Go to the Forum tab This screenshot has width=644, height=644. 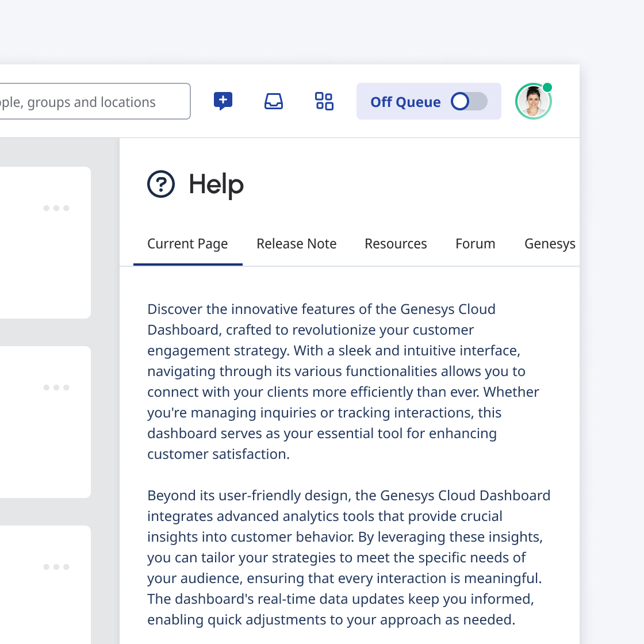click(x=475, y=244)
